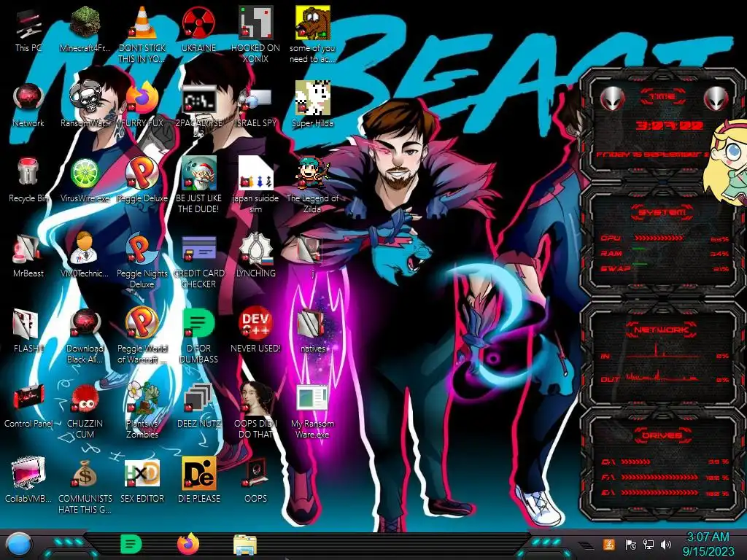Click the SYSTEM header on the widget

(x=662, y=213)
